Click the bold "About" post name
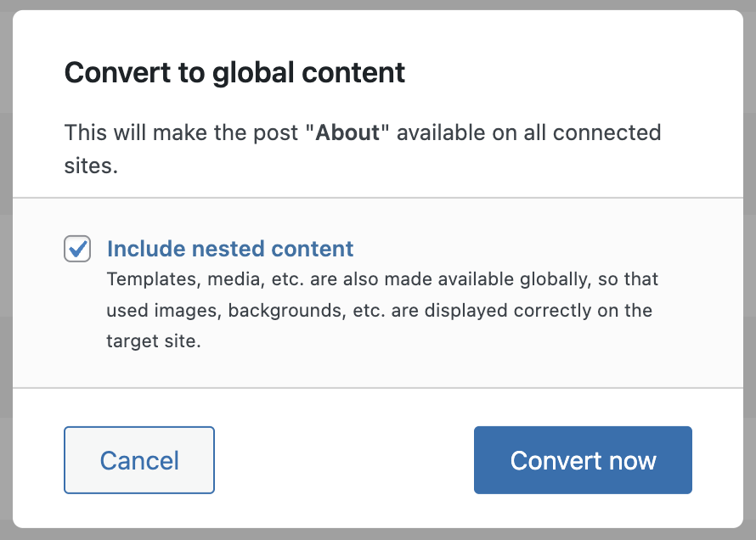The width and height of the screenshot is (756, 540). coord(349,133)
